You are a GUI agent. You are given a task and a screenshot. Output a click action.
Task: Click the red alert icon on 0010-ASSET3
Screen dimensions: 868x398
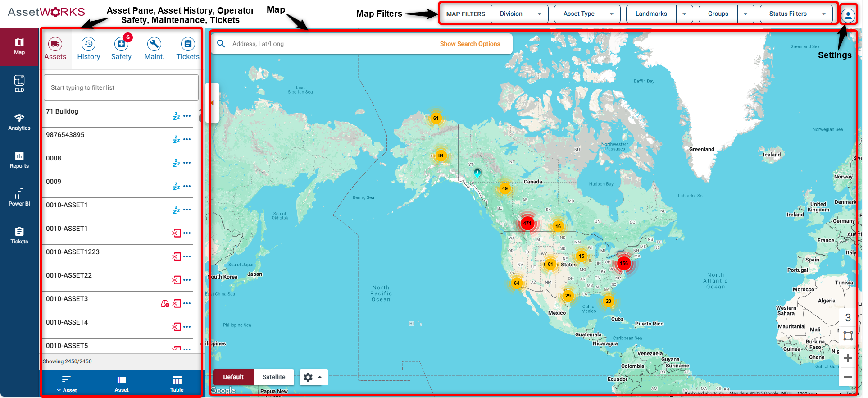click(x=165, y=303)
